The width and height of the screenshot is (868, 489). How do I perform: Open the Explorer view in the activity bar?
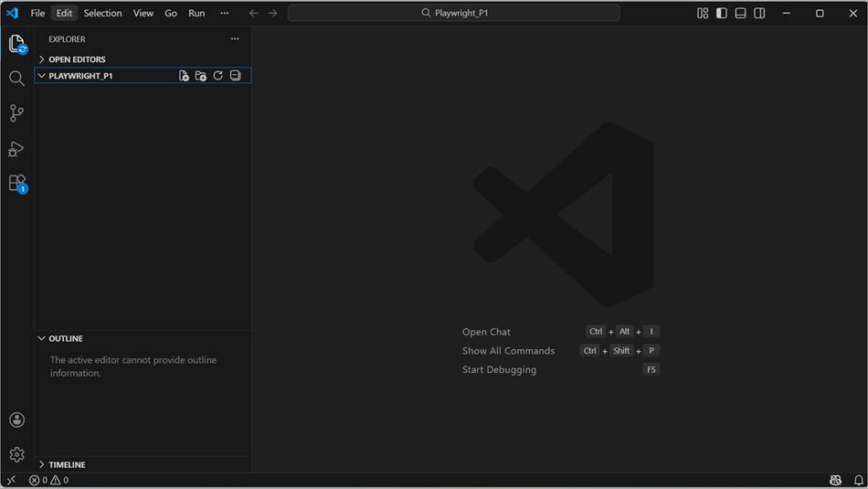[16, 44]
